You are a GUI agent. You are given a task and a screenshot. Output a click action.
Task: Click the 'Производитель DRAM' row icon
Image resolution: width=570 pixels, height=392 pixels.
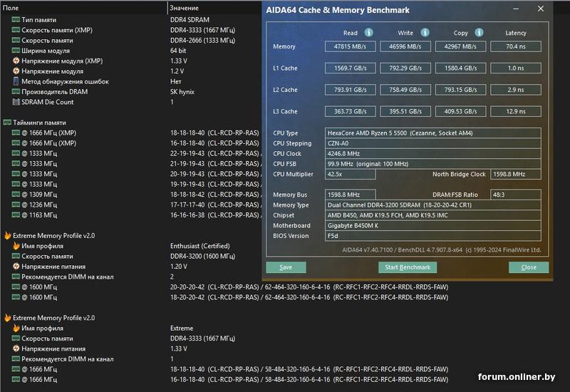pyautogui.click(x=16, y=92)
